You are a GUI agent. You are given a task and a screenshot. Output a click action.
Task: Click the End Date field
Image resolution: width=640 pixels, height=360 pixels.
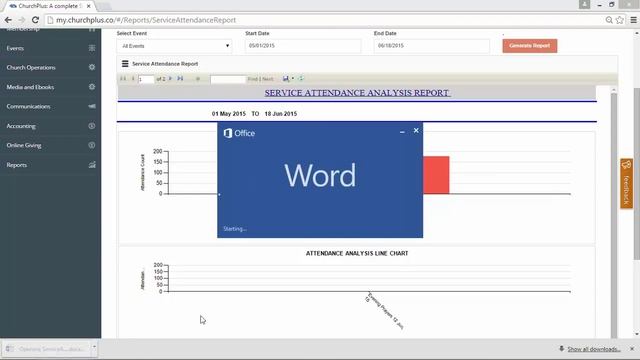431,46
